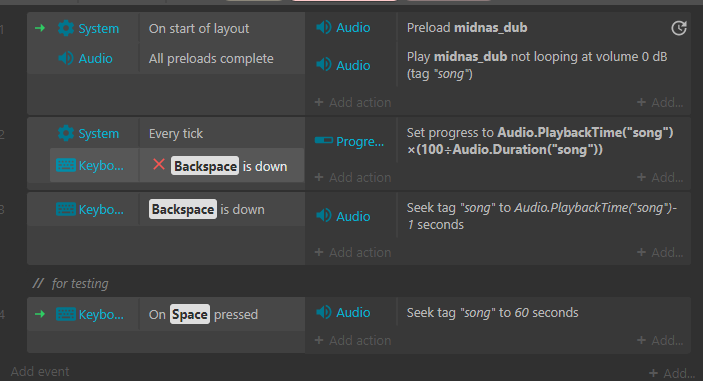Click the Space key parameter in event 4

tap(190, 314)
